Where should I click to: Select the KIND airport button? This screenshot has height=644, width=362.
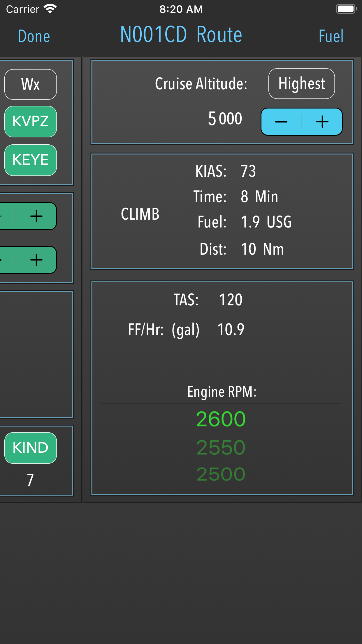pos(31,448)
